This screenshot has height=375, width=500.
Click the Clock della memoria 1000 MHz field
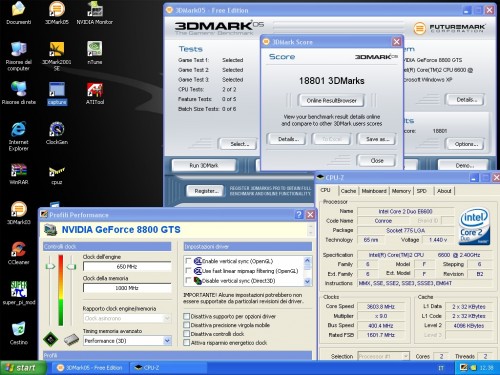(127, 288)
